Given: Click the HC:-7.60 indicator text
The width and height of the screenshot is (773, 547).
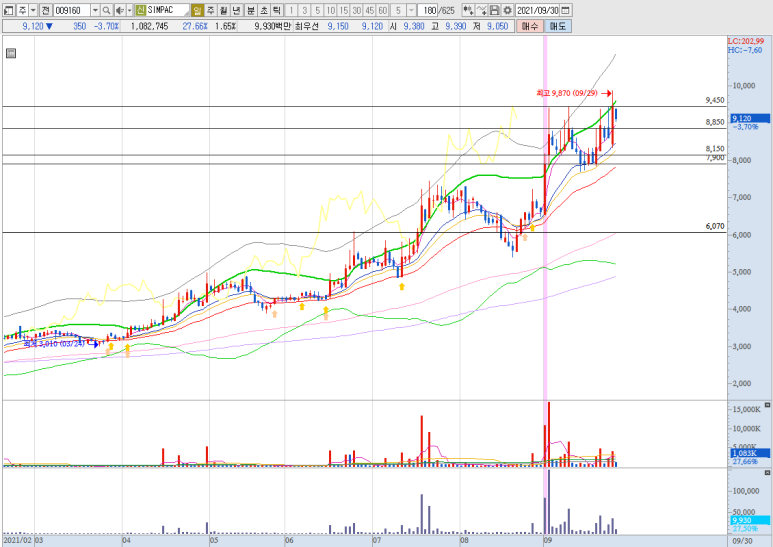Looking at the screenshot, I should click(x=745, y=50).
